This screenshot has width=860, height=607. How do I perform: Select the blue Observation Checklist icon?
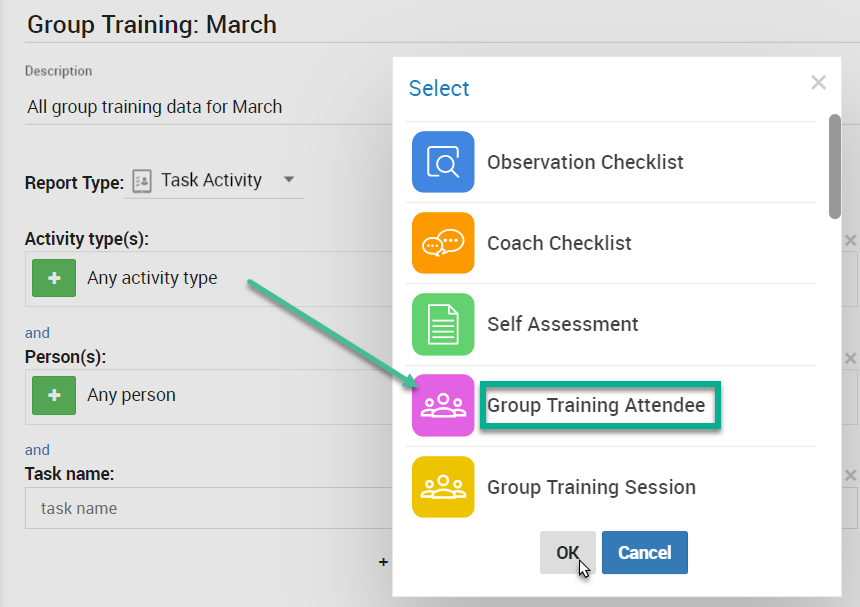click(x=443, y=162)
